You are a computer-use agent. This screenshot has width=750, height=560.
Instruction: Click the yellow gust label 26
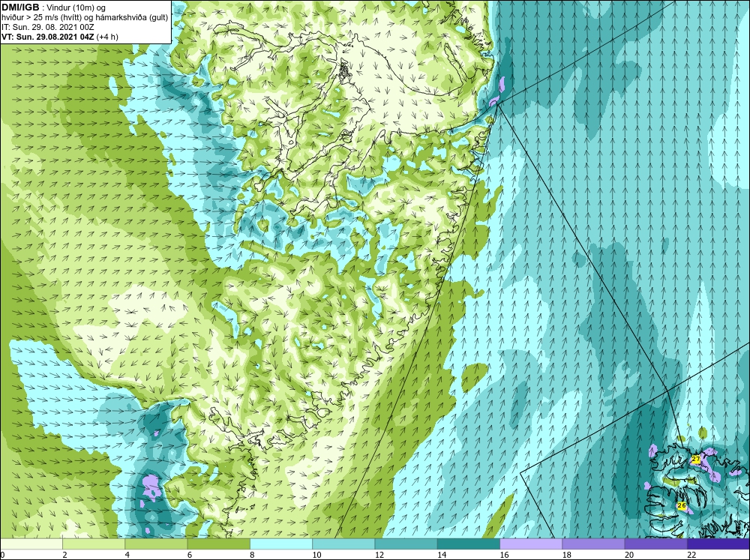coord(682,505)
